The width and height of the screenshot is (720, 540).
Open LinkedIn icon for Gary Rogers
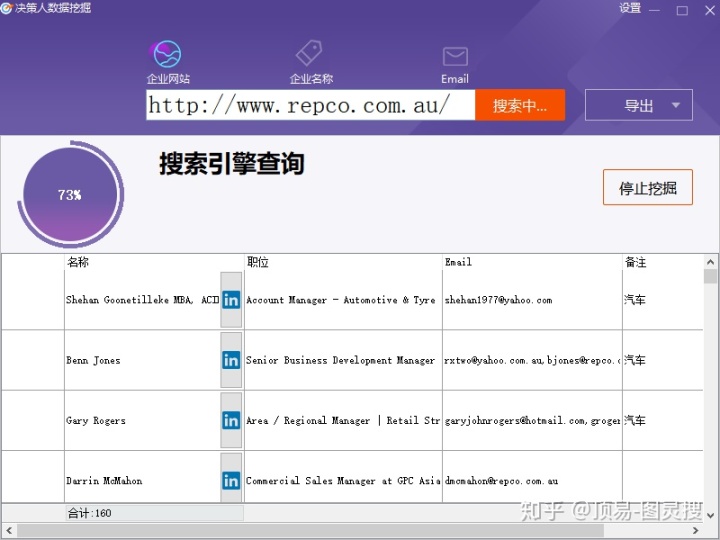coord(231,420)
